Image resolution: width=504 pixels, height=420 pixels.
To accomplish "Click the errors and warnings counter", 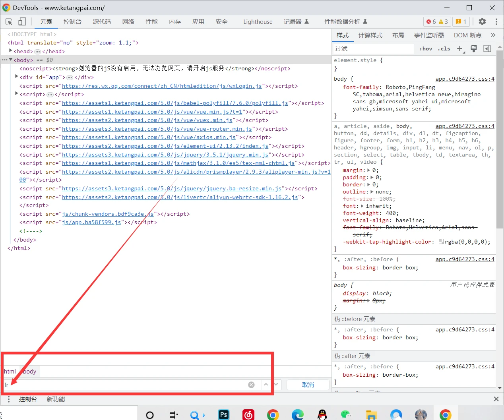I will tap(437, 22).
